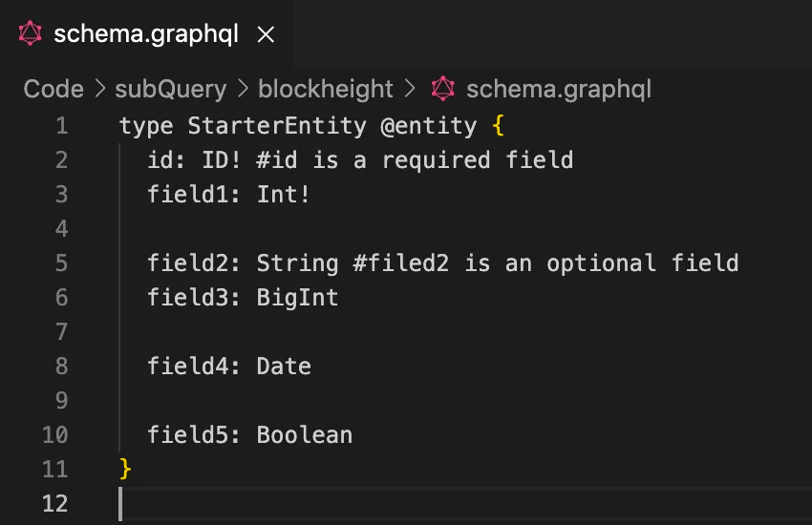
Task: Click the opening yellow brace on line 1
Action: coord(497,125)
